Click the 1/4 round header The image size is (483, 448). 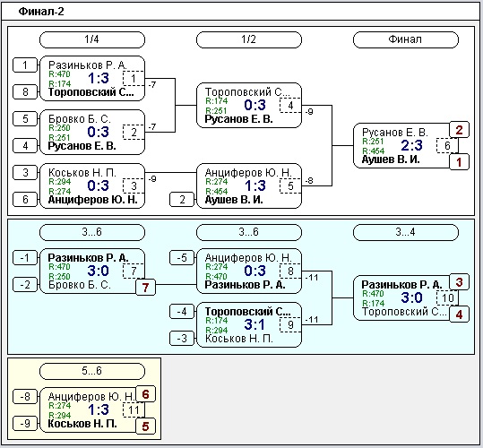92,39
